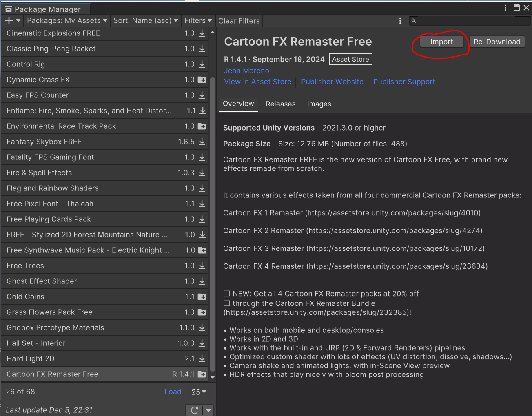Open dropdown arrow next to refresh button

coord(208,410)
